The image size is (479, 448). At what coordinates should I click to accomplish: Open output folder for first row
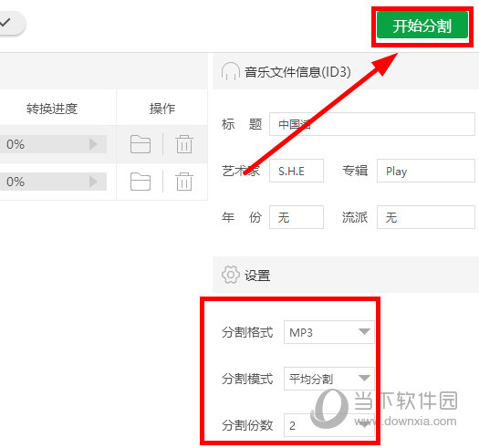coord(141,144)
